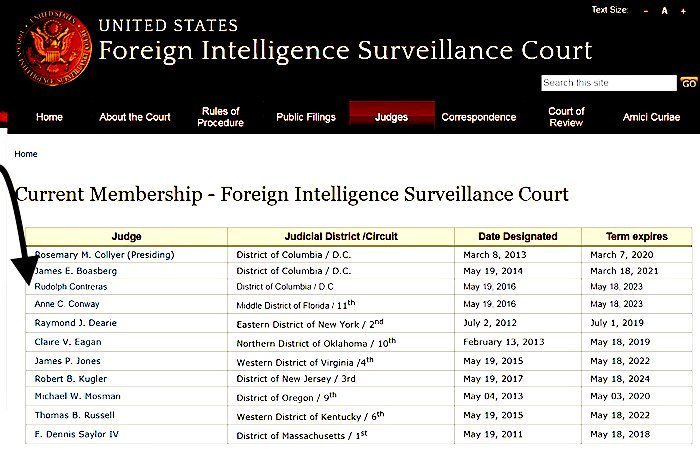The height and width of the screenshot is (454, 700).
Task: Open the Public Filings section
Action: (x=306, y=117)
